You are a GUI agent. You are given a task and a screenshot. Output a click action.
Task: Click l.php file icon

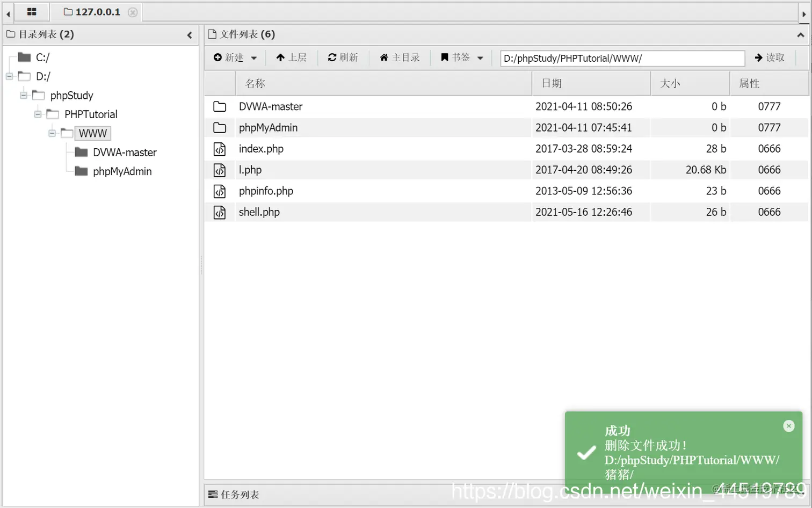220,170
